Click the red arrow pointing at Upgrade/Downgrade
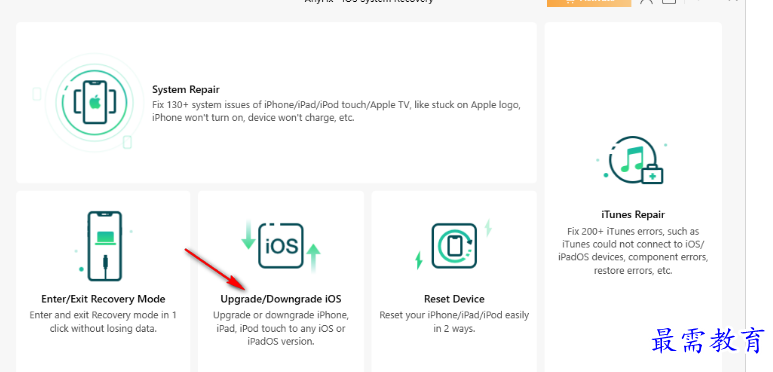 [215, 269]
